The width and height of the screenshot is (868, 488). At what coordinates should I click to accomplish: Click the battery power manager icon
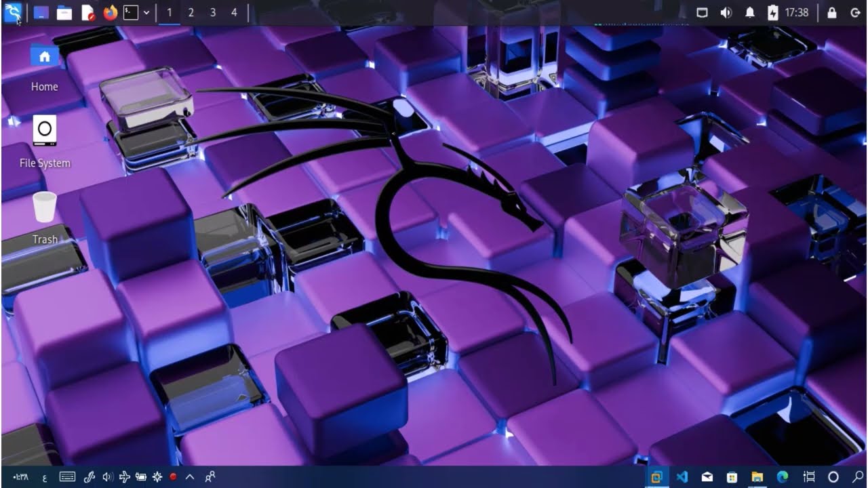(773, 12)
